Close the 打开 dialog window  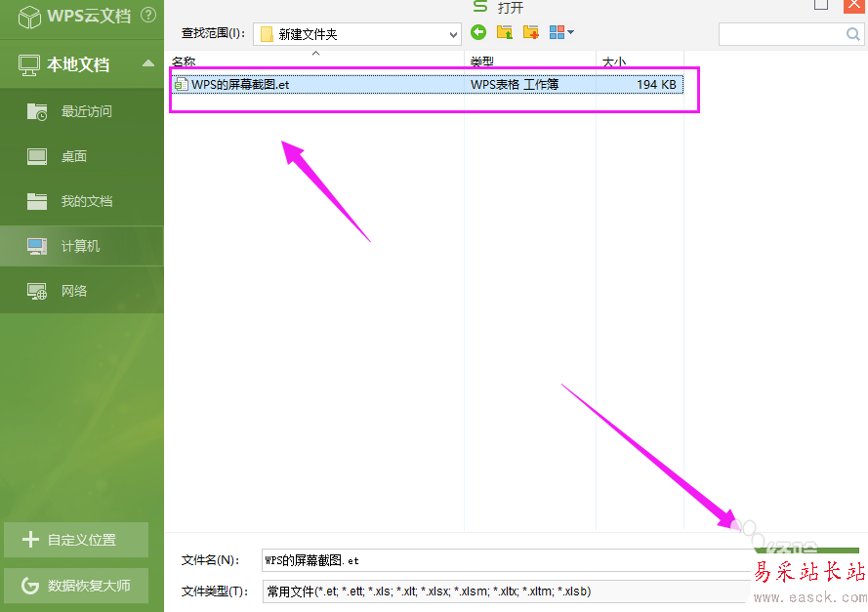coord(854,6)
